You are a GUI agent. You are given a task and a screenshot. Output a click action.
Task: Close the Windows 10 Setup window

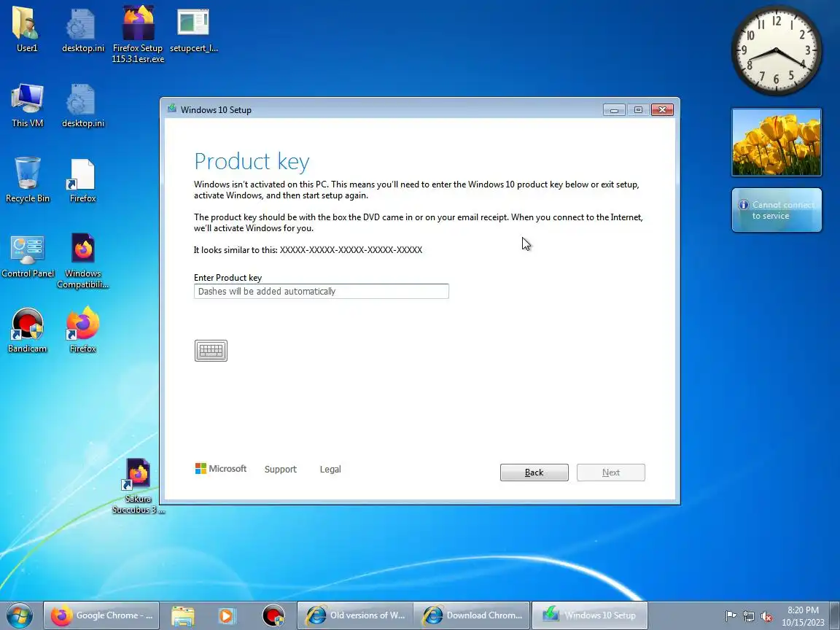[662, 110]
